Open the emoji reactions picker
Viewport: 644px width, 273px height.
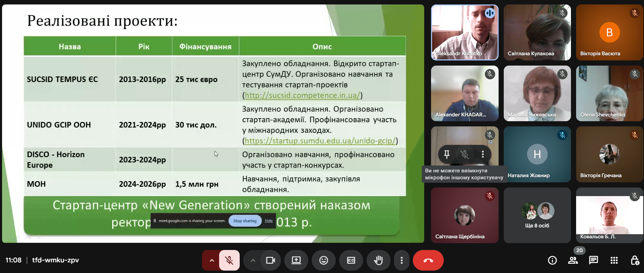324,260
